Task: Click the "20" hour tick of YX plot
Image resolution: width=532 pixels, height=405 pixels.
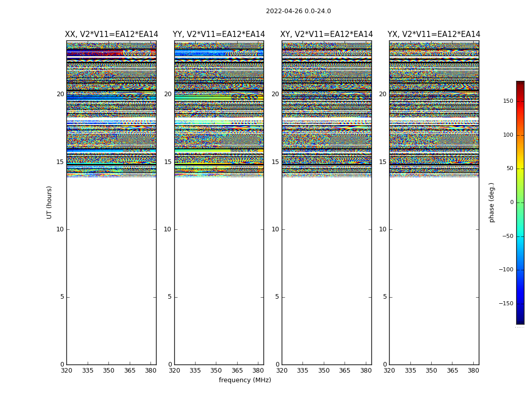Action: click(x=383, y=94)
